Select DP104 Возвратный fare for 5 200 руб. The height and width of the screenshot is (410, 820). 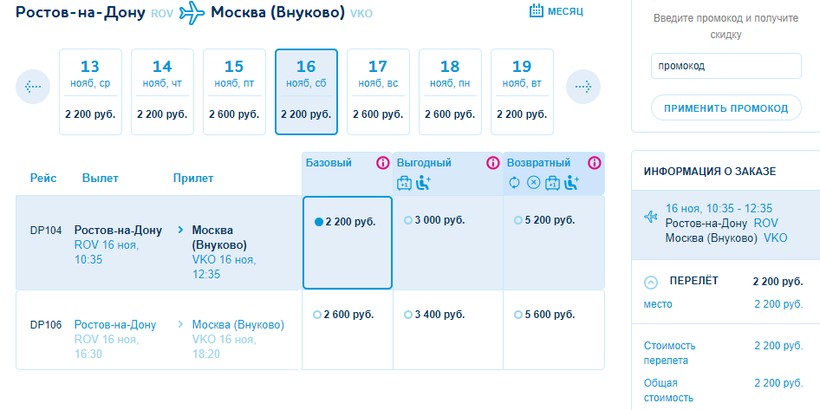516,220
